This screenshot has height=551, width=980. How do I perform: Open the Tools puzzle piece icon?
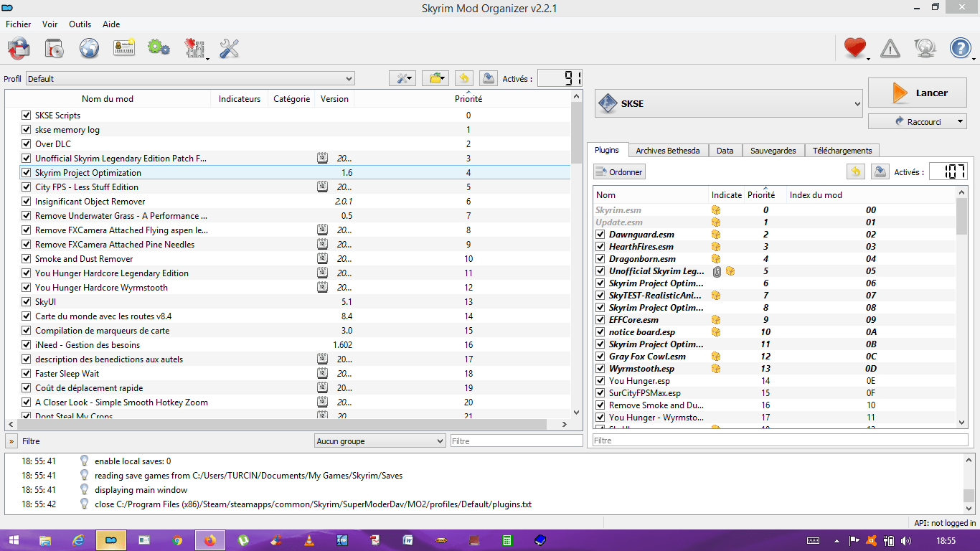(194, 49)
